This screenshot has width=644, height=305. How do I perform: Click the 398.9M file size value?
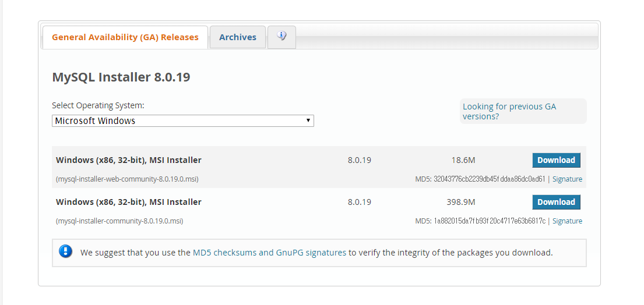pos(461,202)
